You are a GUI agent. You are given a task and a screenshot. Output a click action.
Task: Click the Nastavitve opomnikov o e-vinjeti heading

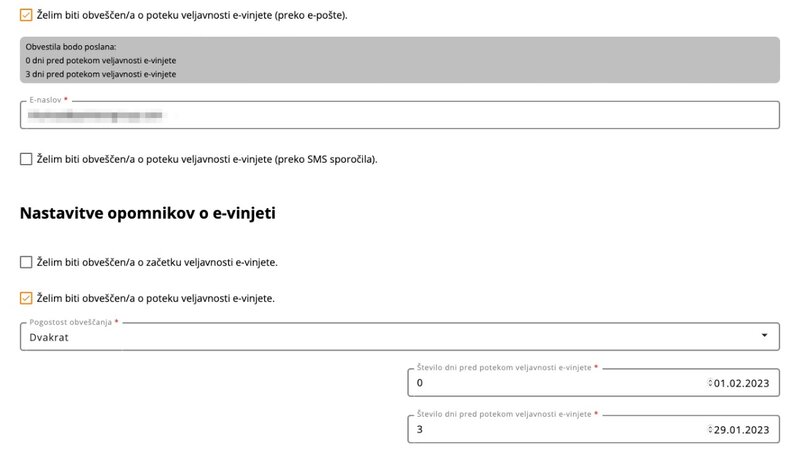click(x=147, y=213)
